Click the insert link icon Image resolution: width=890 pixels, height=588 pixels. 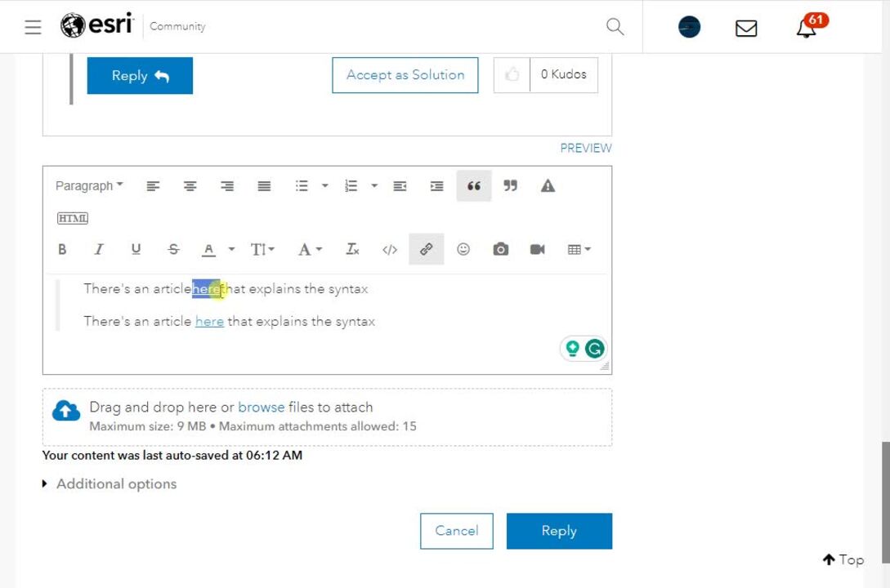coord(426,250)
